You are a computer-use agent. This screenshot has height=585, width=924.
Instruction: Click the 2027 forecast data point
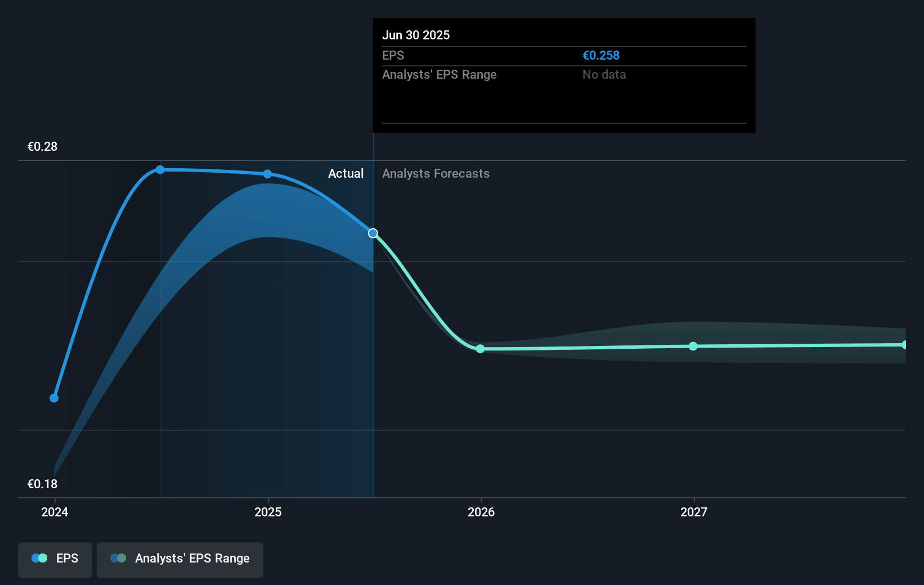coord(693,346)
